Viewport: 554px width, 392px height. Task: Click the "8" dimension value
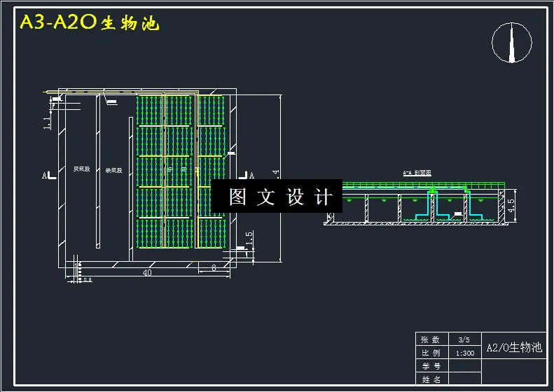[214, 268]
